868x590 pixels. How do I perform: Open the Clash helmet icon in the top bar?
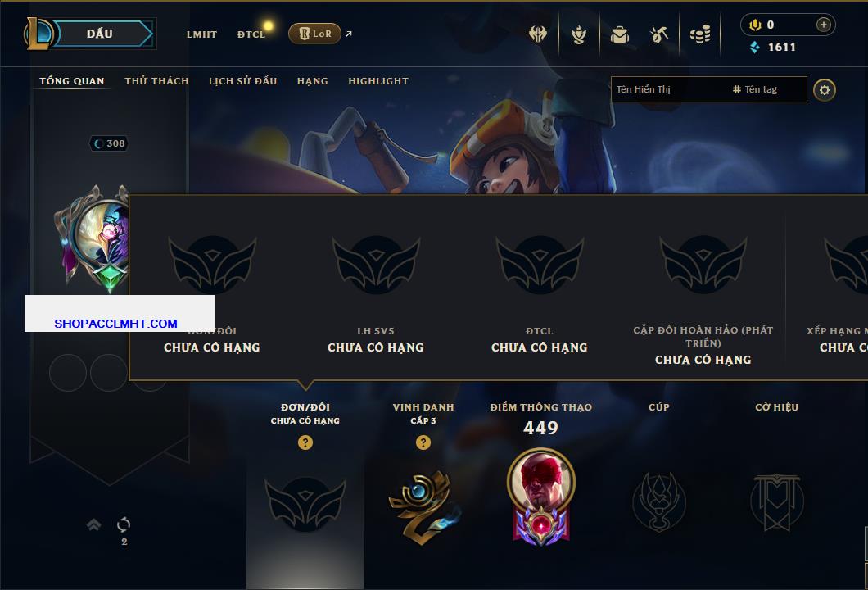(x=537, y=34)
